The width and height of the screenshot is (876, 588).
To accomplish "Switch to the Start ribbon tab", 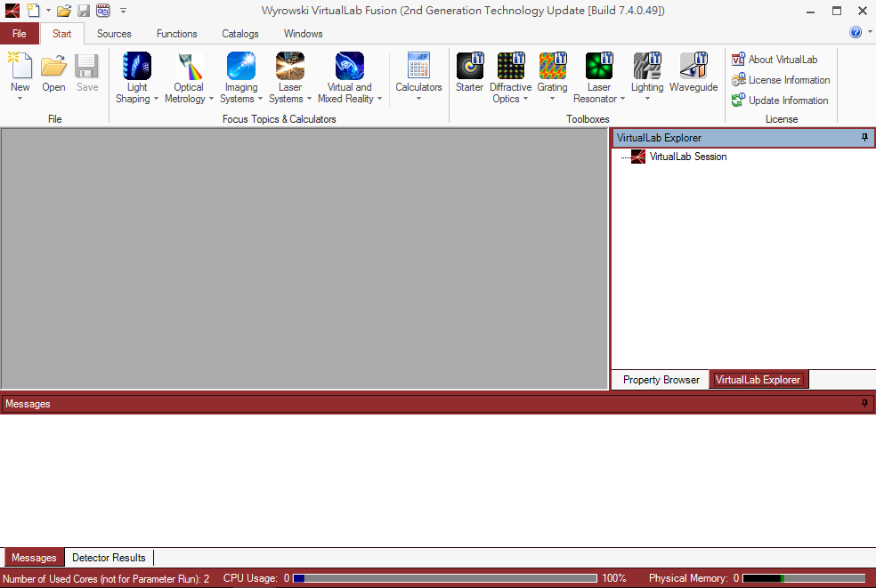I will click(x=62, y=34).
